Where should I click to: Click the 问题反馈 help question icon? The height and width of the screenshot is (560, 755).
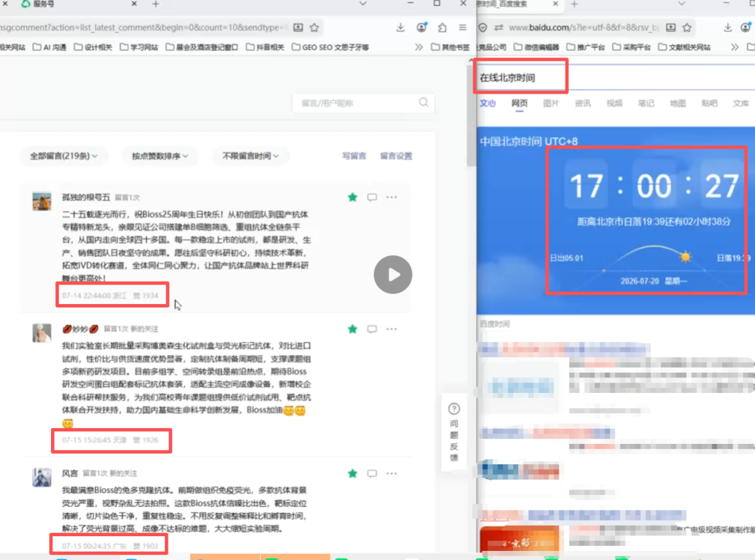(x=454, y=409)
